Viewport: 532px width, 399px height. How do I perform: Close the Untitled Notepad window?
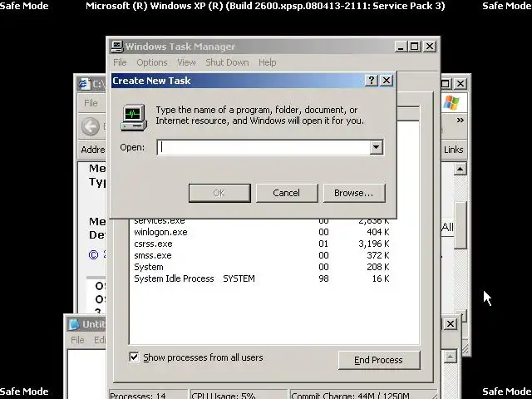tap(451, 324)
